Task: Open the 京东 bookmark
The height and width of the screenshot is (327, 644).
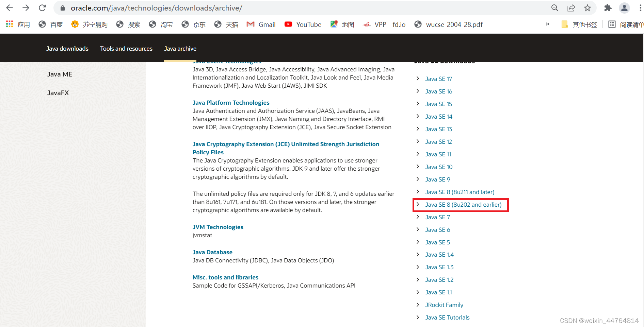Action: click(194, 24)
